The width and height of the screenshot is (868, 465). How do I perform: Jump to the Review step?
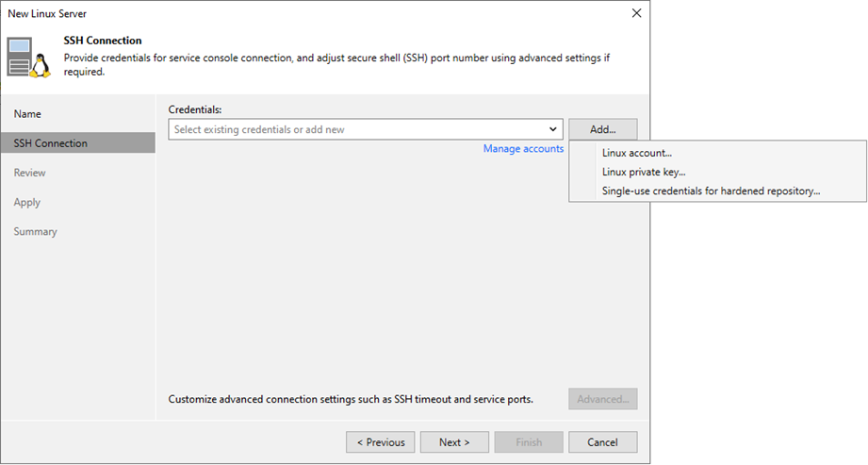[x=29, y=173]
